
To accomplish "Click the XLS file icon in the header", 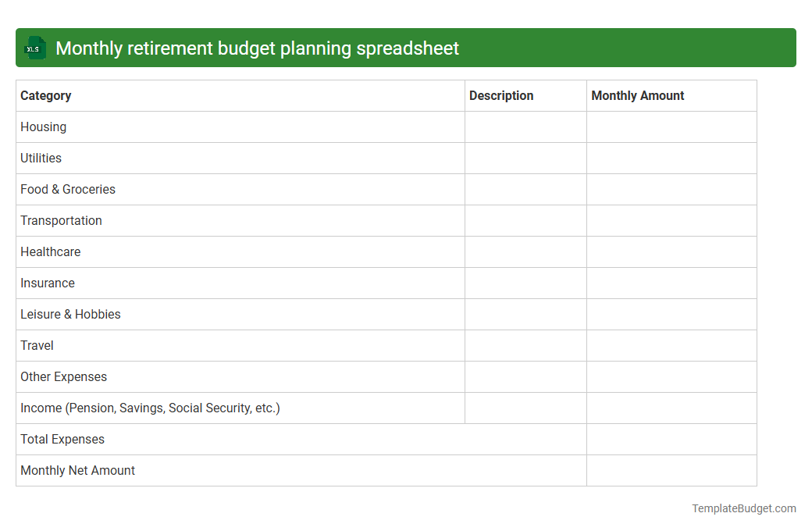I will click(x=34, y=48).
